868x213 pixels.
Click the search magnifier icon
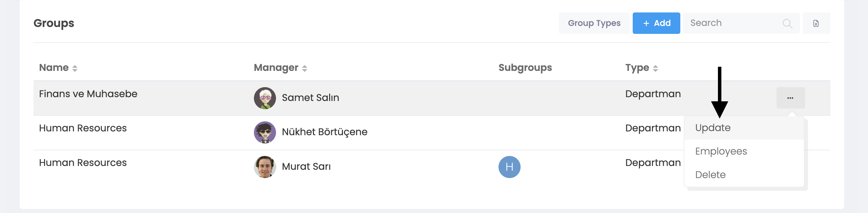point(787,23)
